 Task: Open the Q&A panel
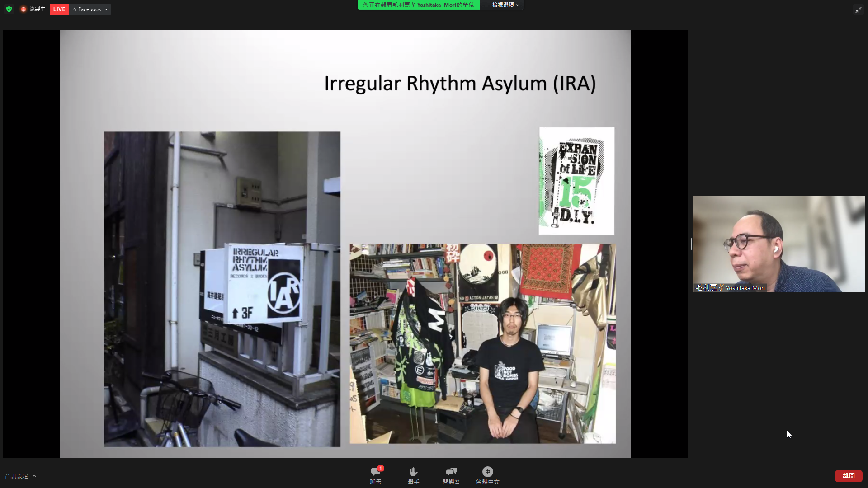(x=451, y=476)
